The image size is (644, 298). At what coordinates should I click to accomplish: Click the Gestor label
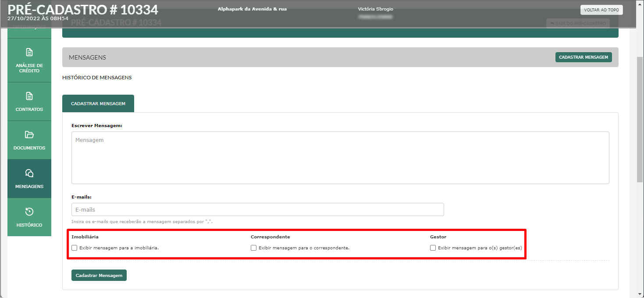[x=438, y=237]
